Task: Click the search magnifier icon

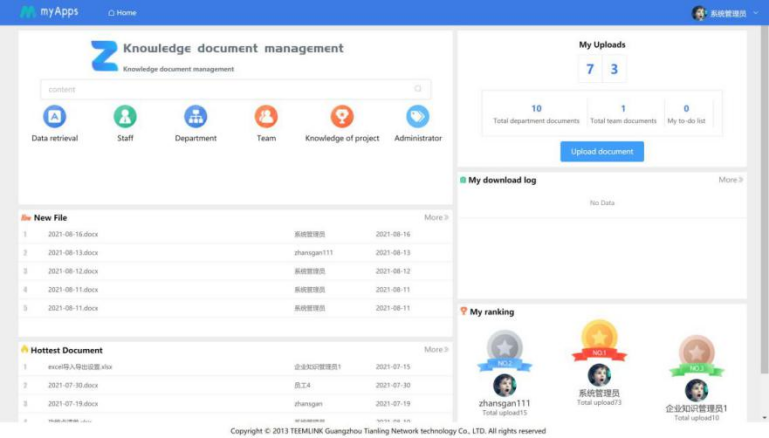Action: pyautogui.click(x=418, y=89)
